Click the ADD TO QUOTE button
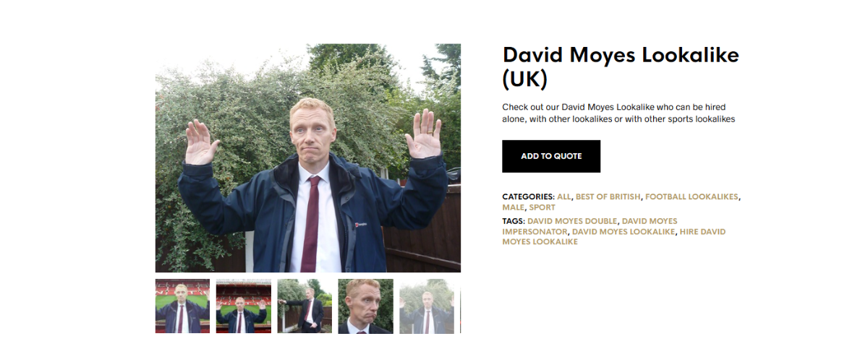 551,156
